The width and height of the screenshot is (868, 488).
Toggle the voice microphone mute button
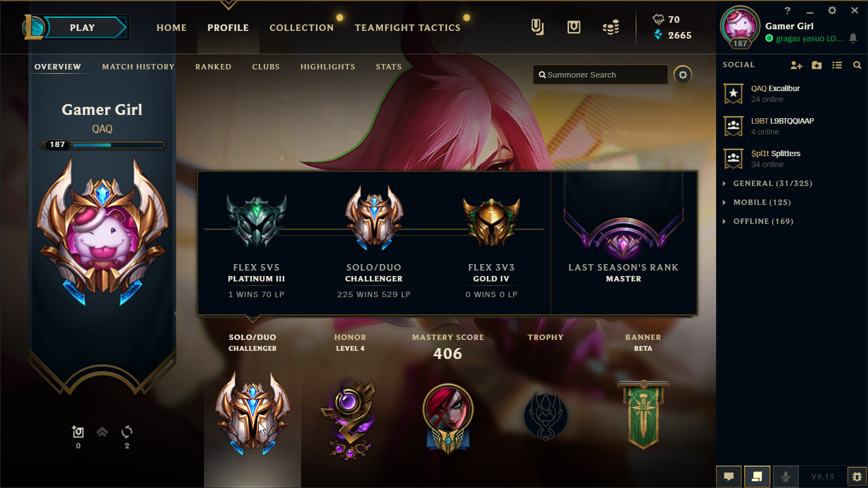[785, 477]
